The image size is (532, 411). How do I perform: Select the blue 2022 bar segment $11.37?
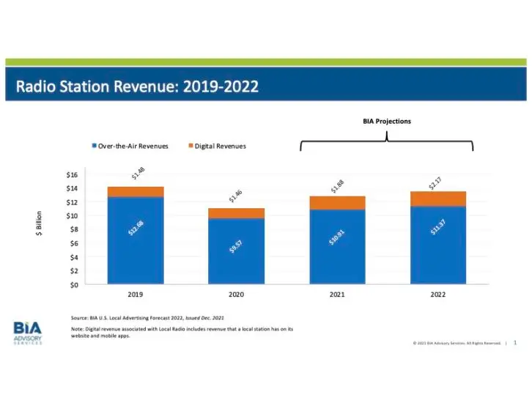(x=438, y=245)
